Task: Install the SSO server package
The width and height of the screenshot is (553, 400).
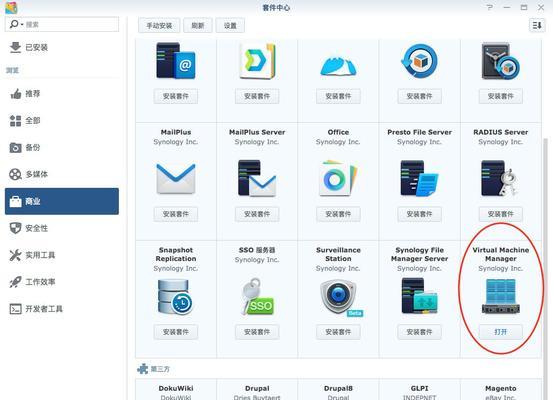Action: pyautogui.click(x=257, y=332)
